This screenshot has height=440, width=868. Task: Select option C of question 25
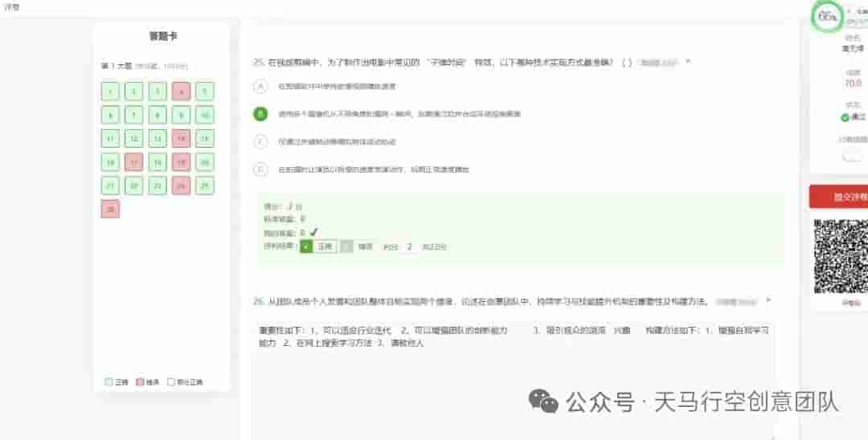(x=260, y=141)
